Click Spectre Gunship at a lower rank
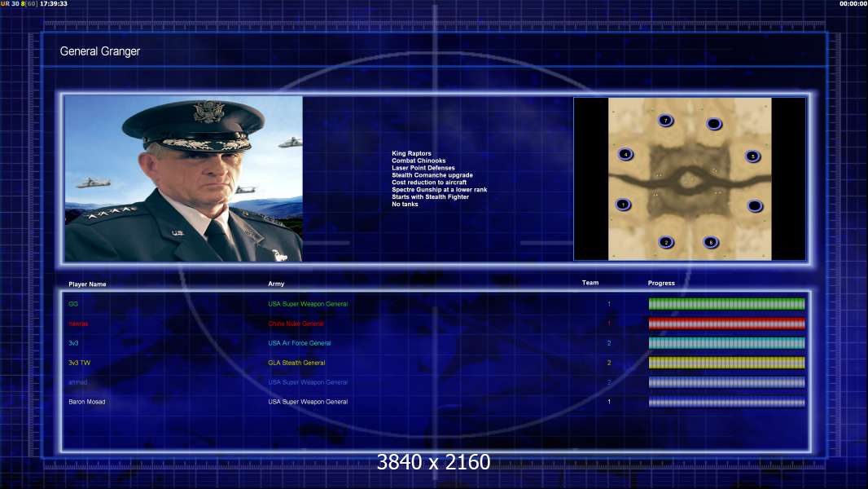The height and width of the screenshot is (489, 868). [x=440, y=189]
